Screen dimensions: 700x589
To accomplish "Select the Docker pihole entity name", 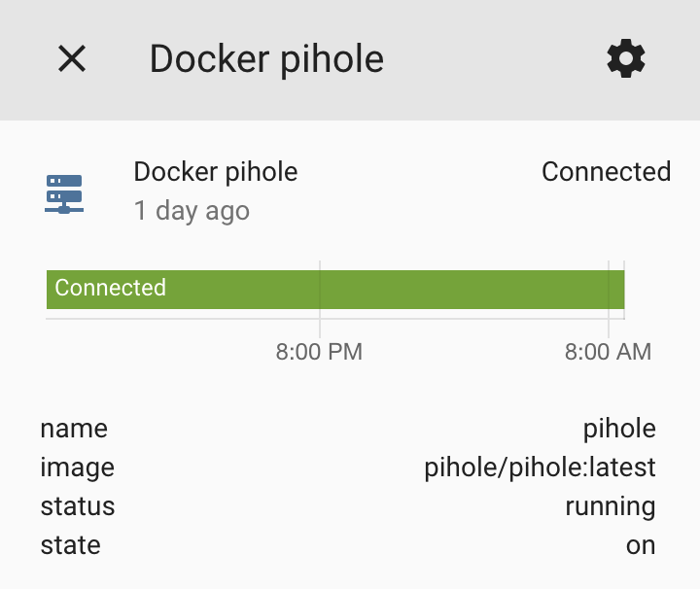I will [215, 172].
